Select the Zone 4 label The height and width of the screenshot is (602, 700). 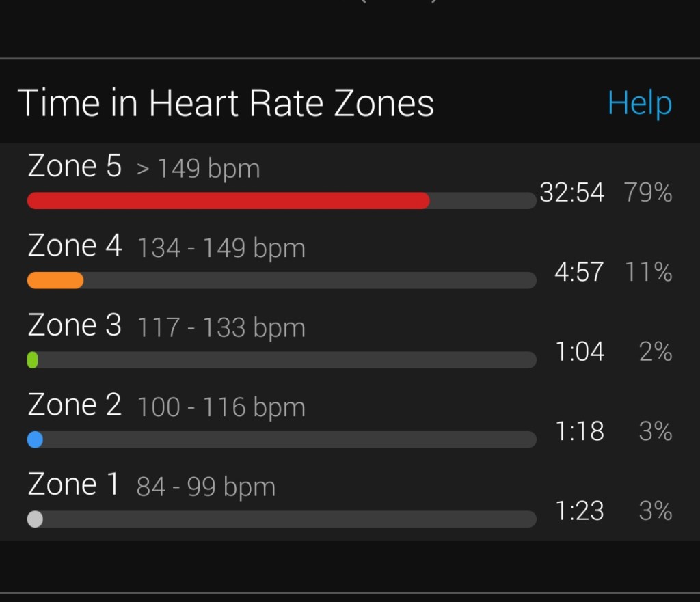(x=75, y=246)
